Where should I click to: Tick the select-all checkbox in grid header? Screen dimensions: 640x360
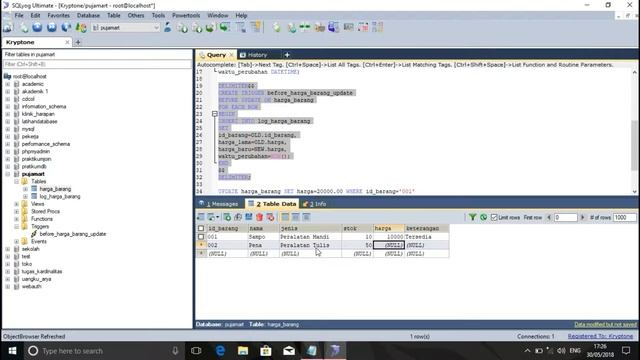[201, 228]
